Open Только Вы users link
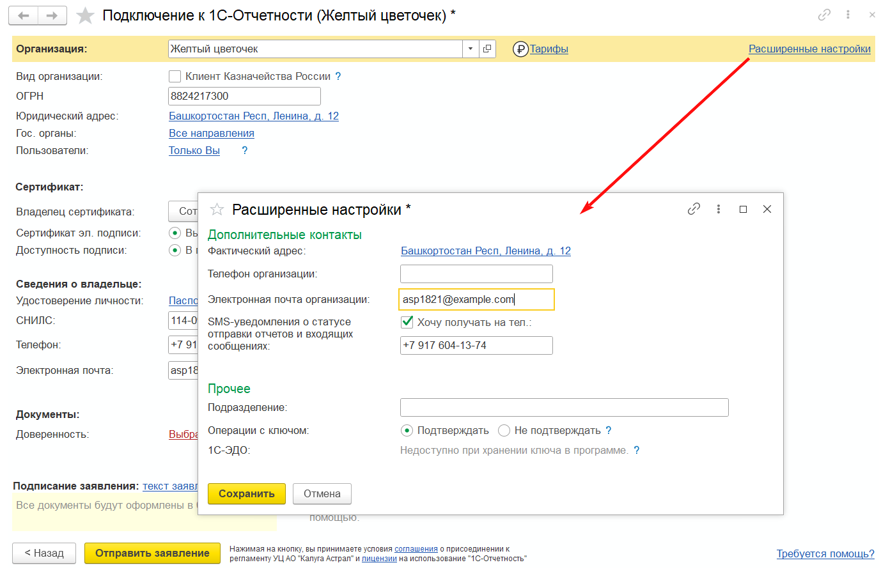888x588 pixels. (194, 150)
